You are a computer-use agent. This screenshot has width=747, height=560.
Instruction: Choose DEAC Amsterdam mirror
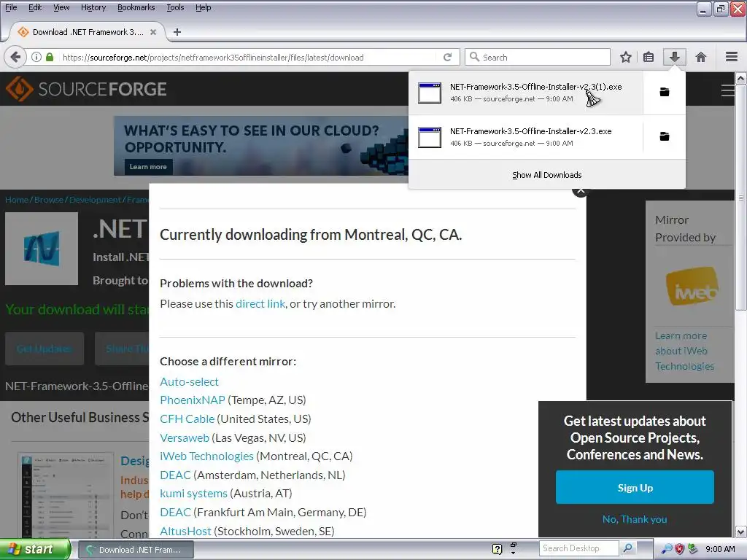coord(175,475)
